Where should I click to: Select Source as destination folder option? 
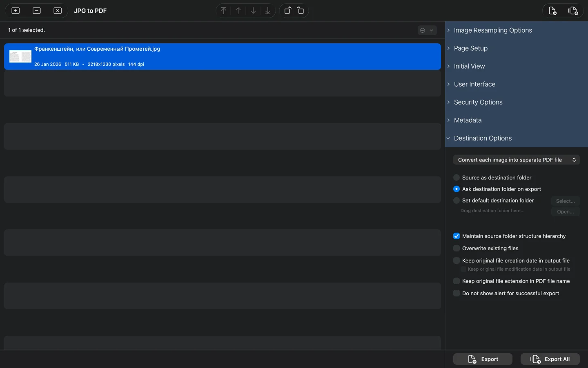[457, 177]
